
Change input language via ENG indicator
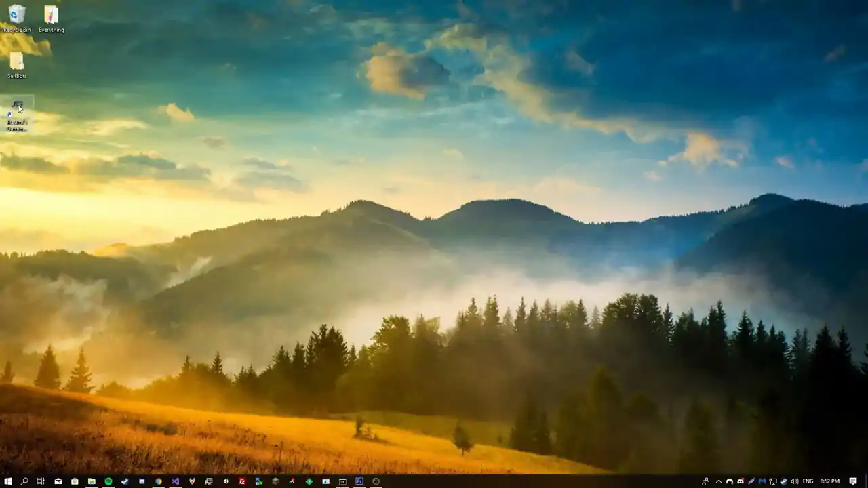point(808,481)
